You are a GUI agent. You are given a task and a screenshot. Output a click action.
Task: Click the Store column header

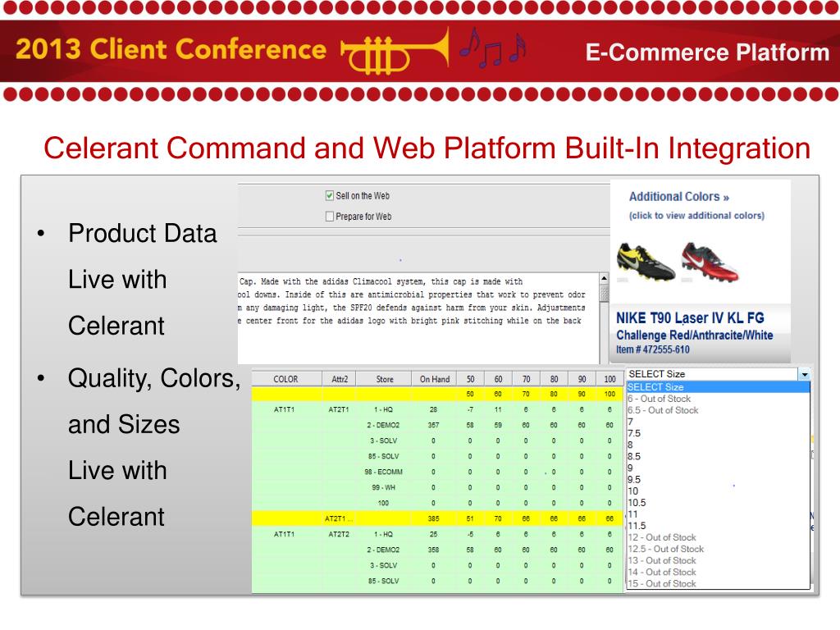click(x=384, y=379)
